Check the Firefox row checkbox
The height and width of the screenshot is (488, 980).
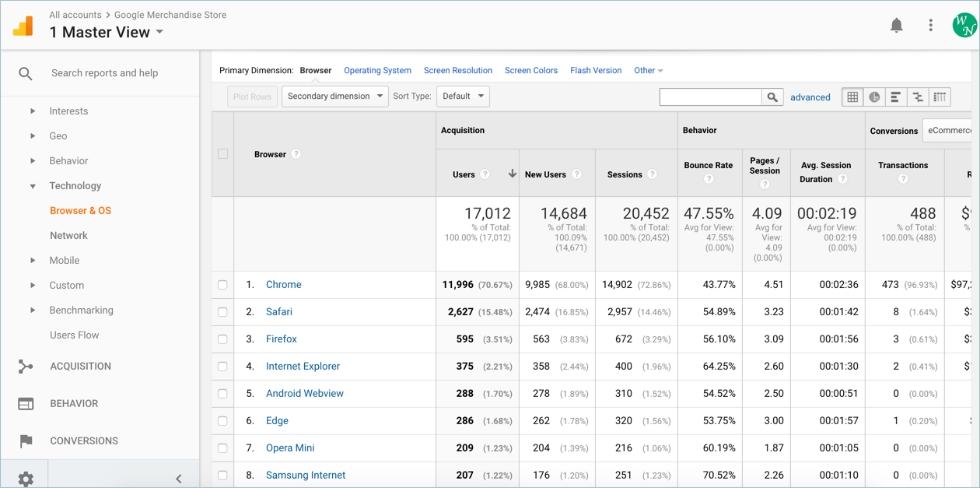(x=223, y=339)
